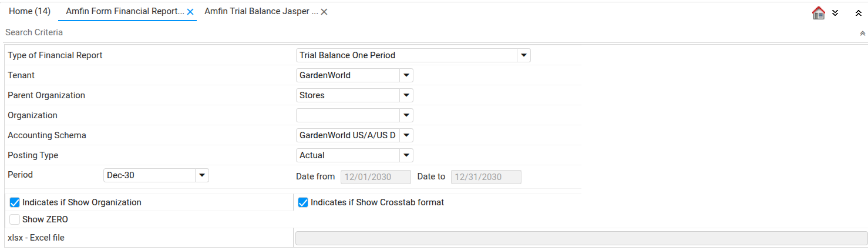Click the GardenWorld US/A/US D schema field
This screenshot has width=868, height=250.
click(x=348, y=135)
